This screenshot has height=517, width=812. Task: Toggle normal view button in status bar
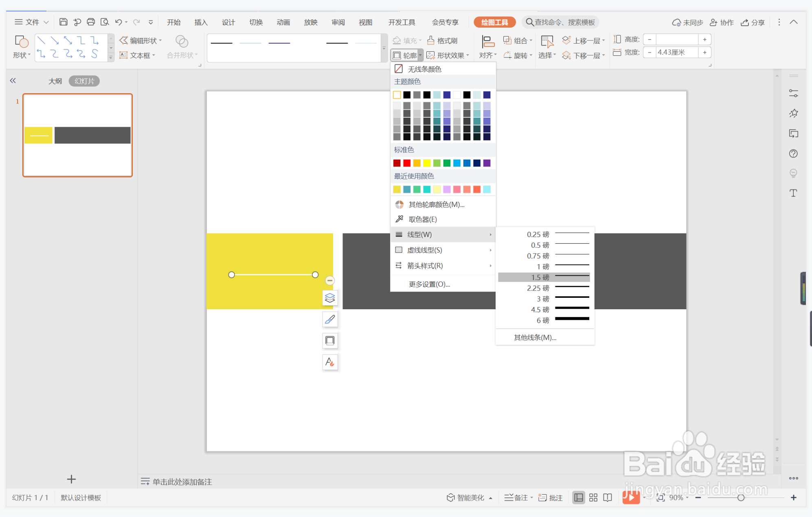[578, 497]
